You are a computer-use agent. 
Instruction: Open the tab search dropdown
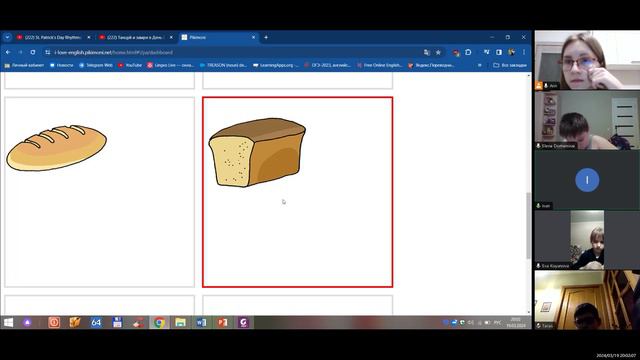click(x=7, y=37)
